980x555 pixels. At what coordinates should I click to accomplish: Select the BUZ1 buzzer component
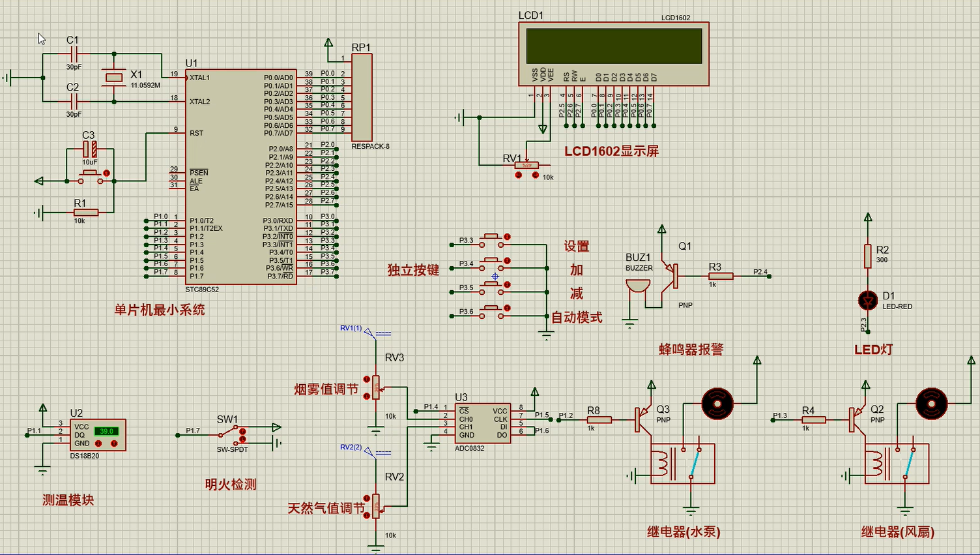(637, 286)
